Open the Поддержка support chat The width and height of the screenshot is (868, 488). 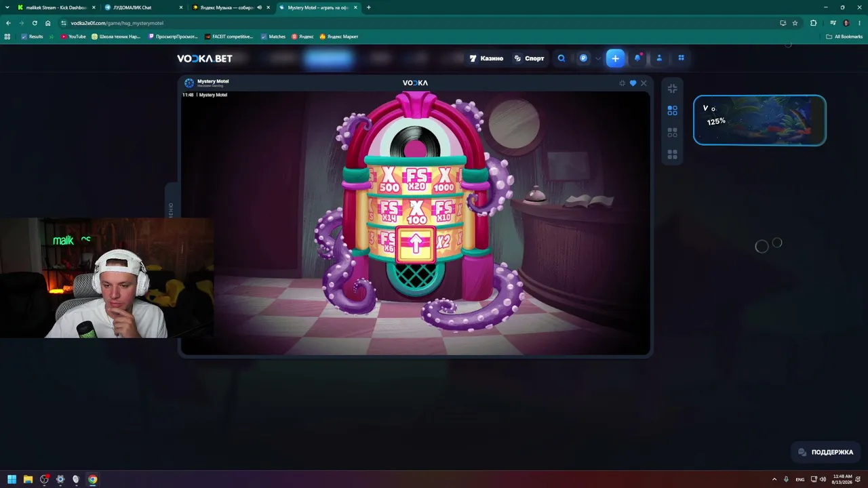825,452
